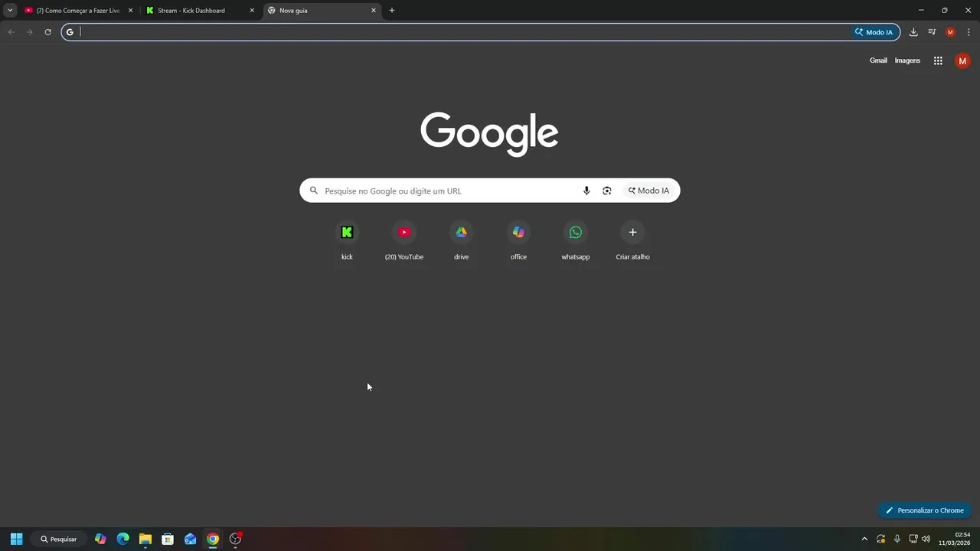Viewport: 980px width, 551px height.
Task: Open the Chrome profile avatar in the toolbar
Action: (x=950, y=32)
